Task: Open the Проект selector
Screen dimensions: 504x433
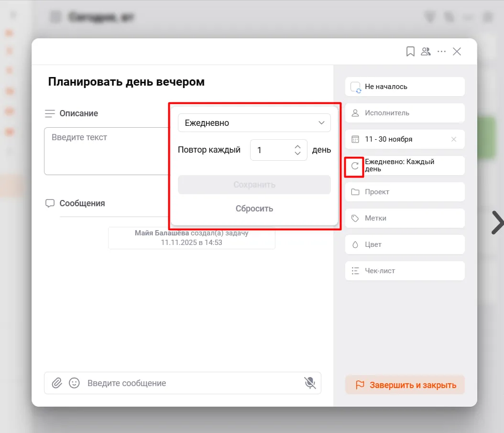Action: [405, 192]
